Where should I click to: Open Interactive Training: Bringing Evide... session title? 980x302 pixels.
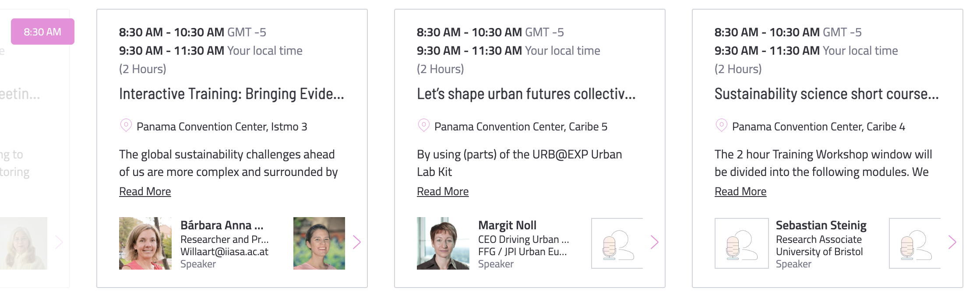232,94
